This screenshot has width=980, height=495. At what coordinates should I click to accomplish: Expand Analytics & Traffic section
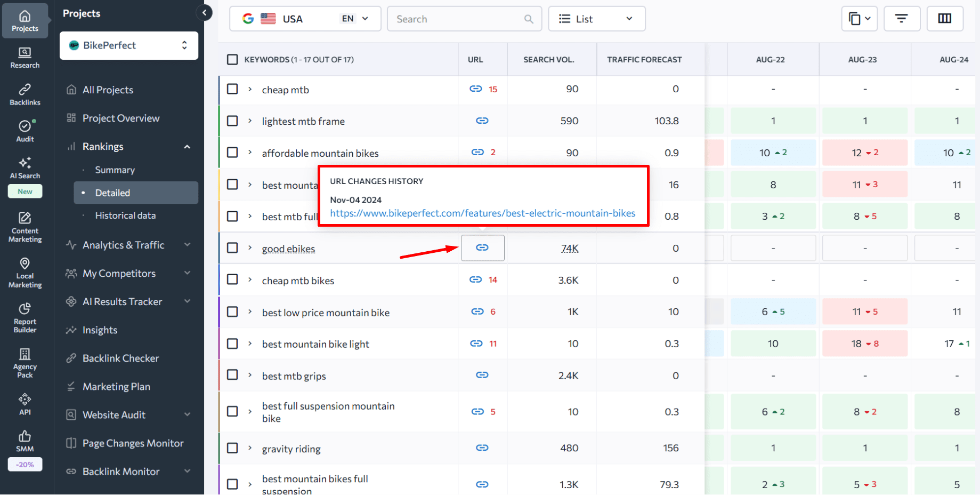187,245
